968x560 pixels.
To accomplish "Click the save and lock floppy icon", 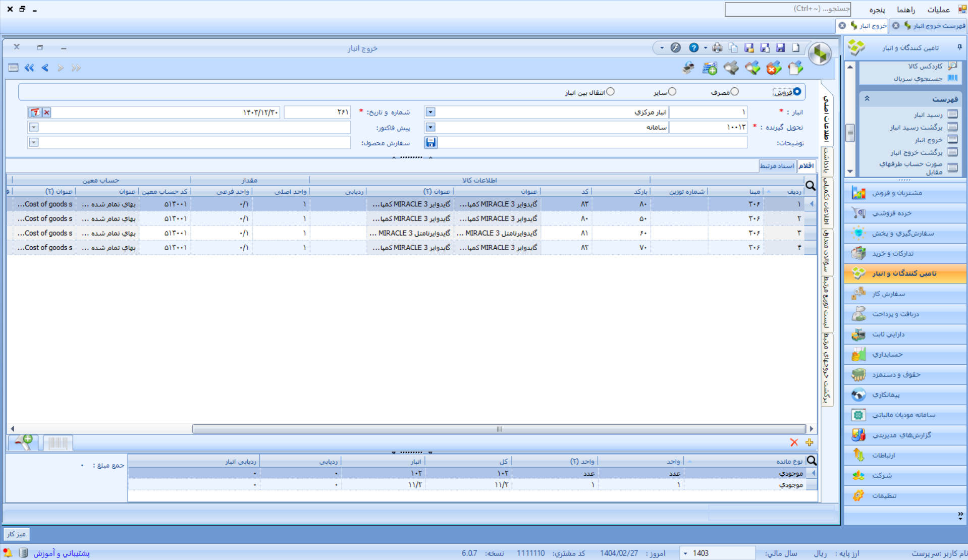I will pyautogui.click(x=749, y=48).
